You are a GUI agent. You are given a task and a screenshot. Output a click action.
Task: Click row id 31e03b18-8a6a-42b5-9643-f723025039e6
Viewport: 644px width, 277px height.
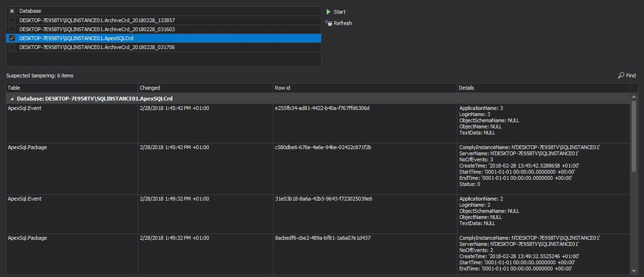(x=323, y=199)
